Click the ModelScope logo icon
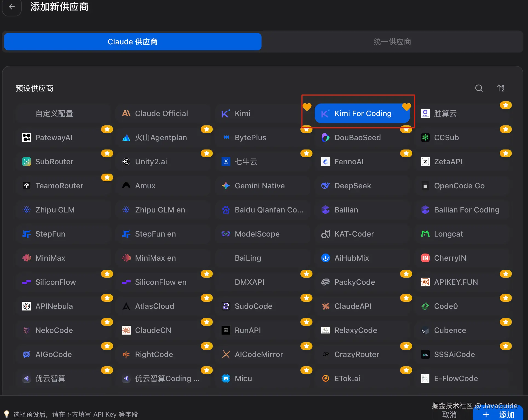This screenshot has height=420, width=528. (x=226, y=234)
